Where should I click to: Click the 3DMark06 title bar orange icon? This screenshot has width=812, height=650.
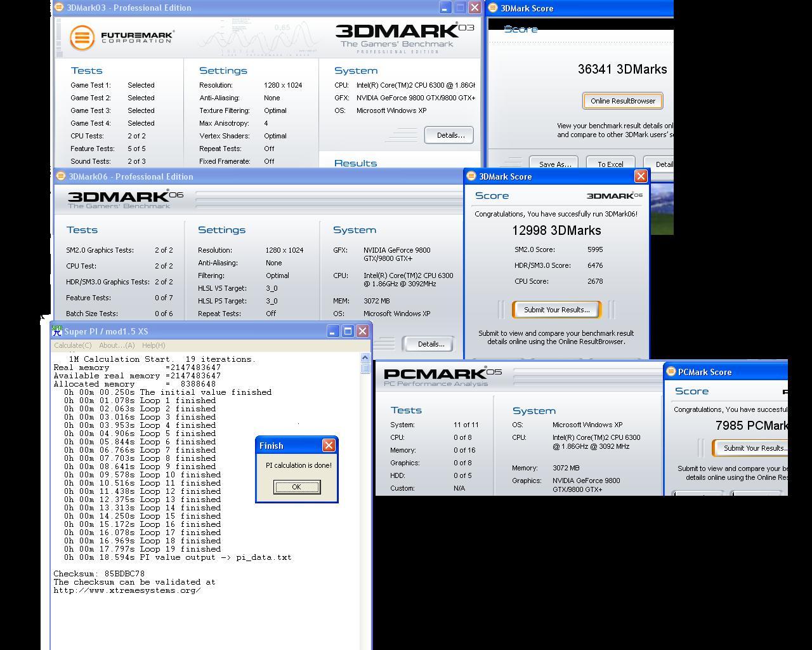(x=61, y=176)
